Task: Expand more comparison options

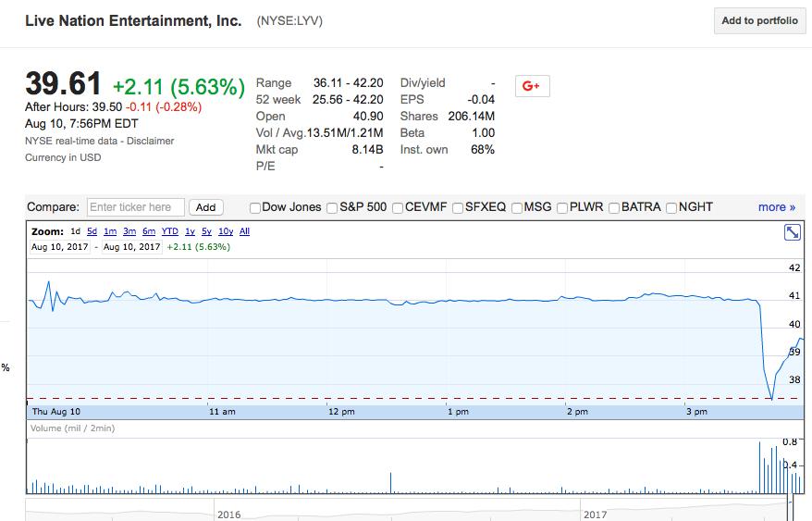Action: pyautogui.click(x=776, y=207)
